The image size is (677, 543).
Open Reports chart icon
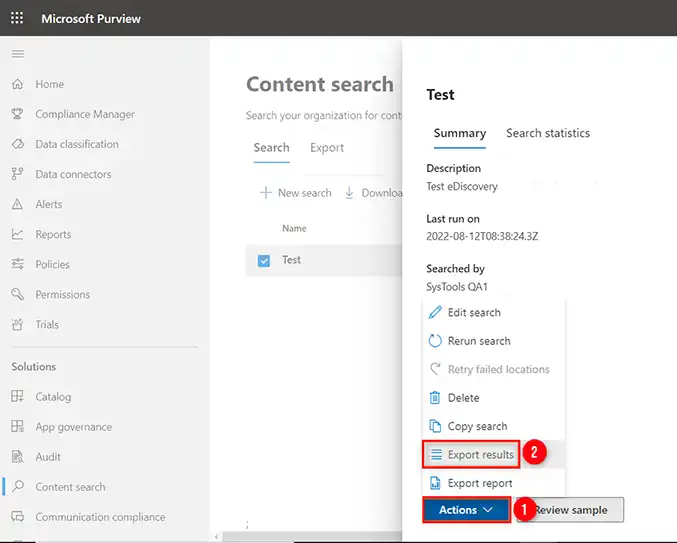pyautogui.click(x=18, y=234)
